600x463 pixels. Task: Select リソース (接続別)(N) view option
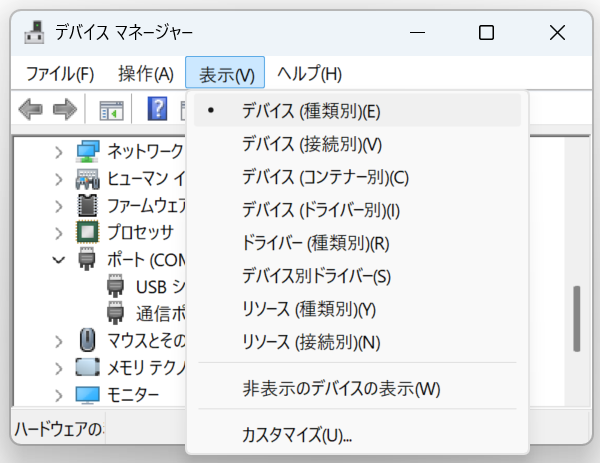[x=357, y=342]
